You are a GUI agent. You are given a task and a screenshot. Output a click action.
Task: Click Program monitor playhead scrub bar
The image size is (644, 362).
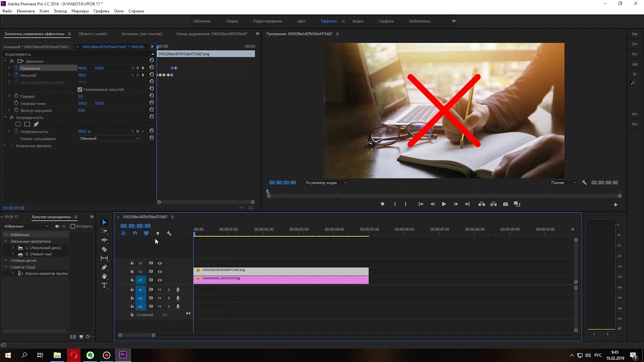pyautogui.click(x=443, y=191)
